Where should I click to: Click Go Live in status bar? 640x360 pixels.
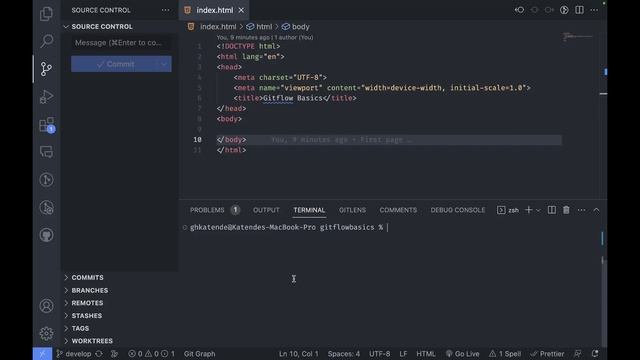[x=462, y=354]
